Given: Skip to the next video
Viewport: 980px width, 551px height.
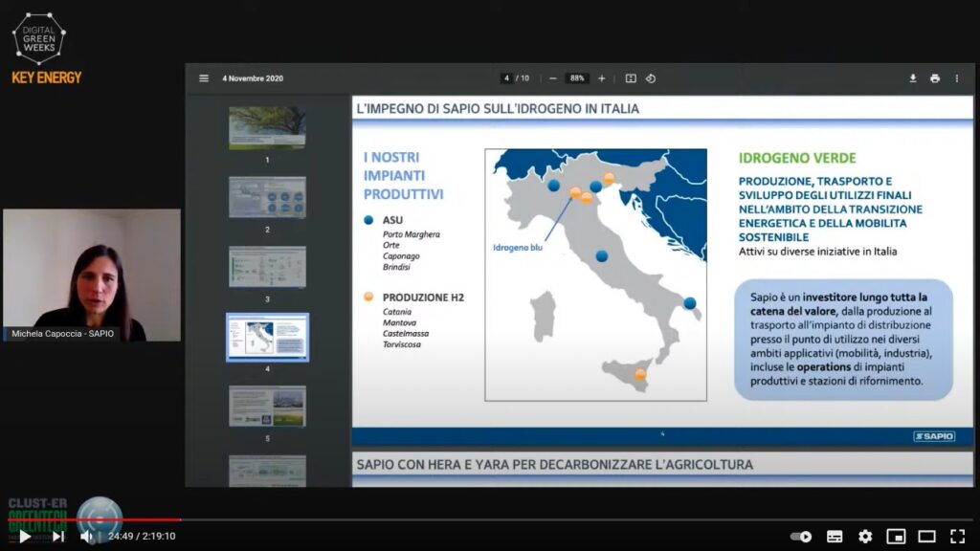Looking at the screenshot, I should coord(57,536).
